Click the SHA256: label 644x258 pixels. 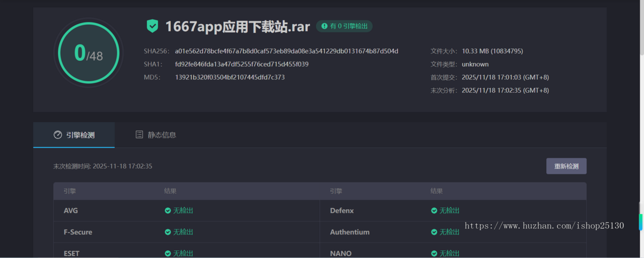point(157,51)
